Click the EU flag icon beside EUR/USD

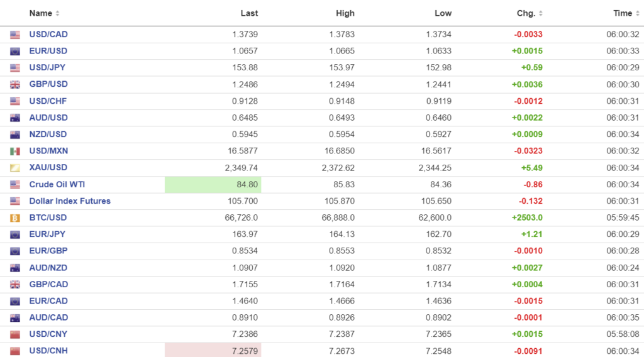pos(15,52)
